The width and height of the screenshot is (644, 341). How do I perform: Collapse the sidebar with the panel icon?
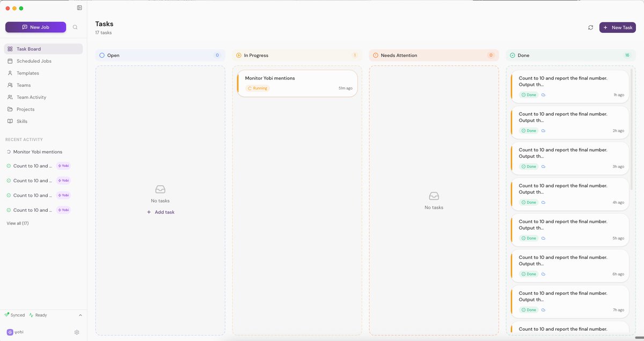point(79,8)
